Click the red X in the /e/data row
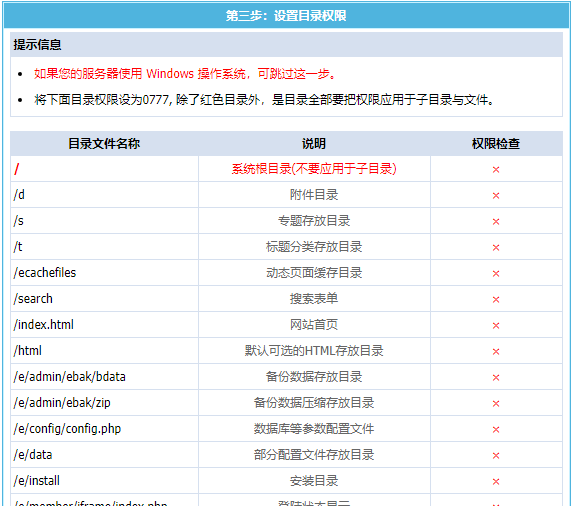This screenshot has width=572, height=506. pos(496,456)
